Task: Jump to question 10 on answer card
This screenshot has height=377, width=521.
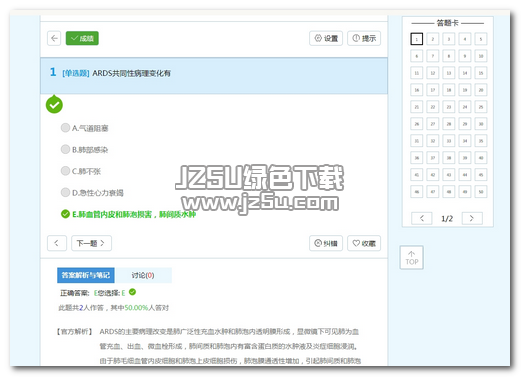Action: (x=481, y=56)
